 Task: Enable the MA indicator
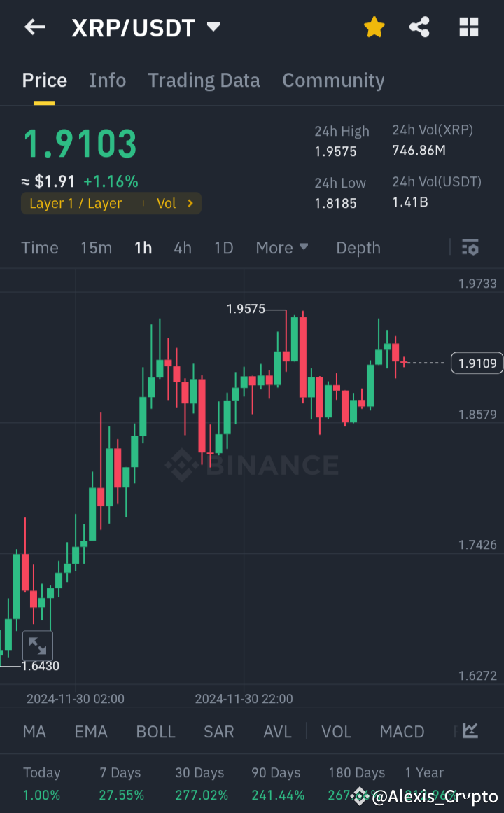[x=34, y=731]
